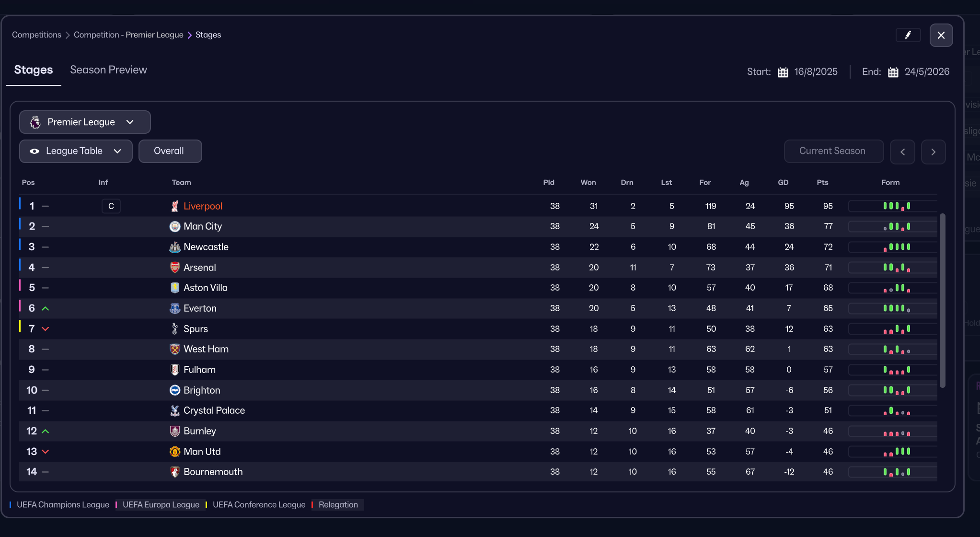Click the Man Utd club crest
Viewport: 980px width, 537px height.
[x=175, y=452]
